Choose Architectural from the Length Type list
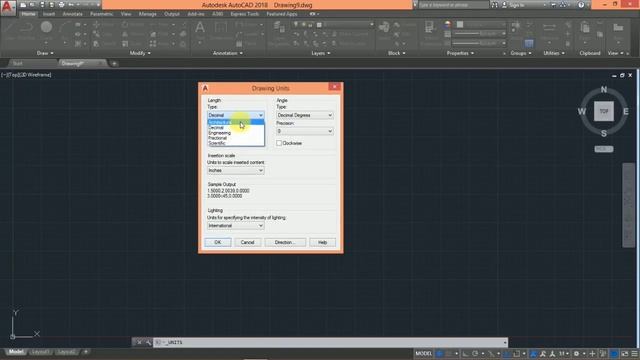This screenshot has height=360, width=640. [x=236, y=122]
